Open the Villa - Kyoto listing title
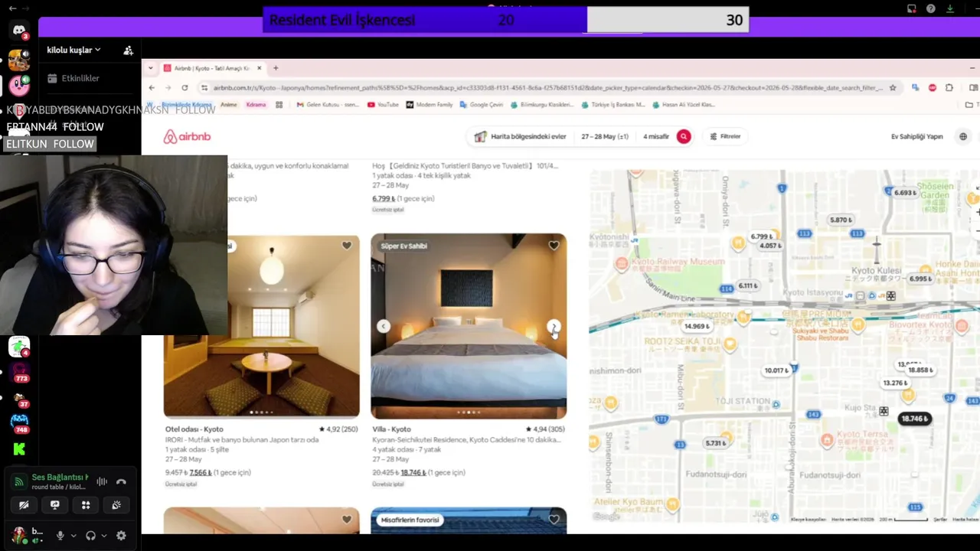Image resolution: width=980 pixels, height=551 pixels. 391,429
